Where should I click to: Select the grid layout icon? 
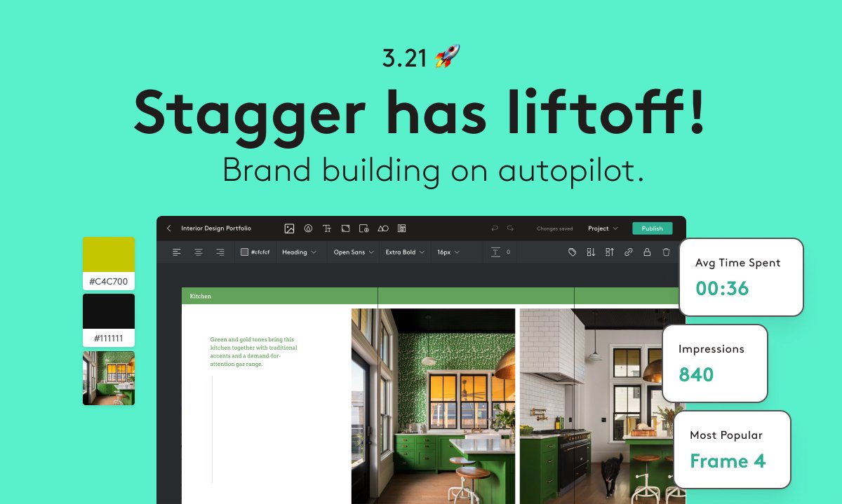402,229
